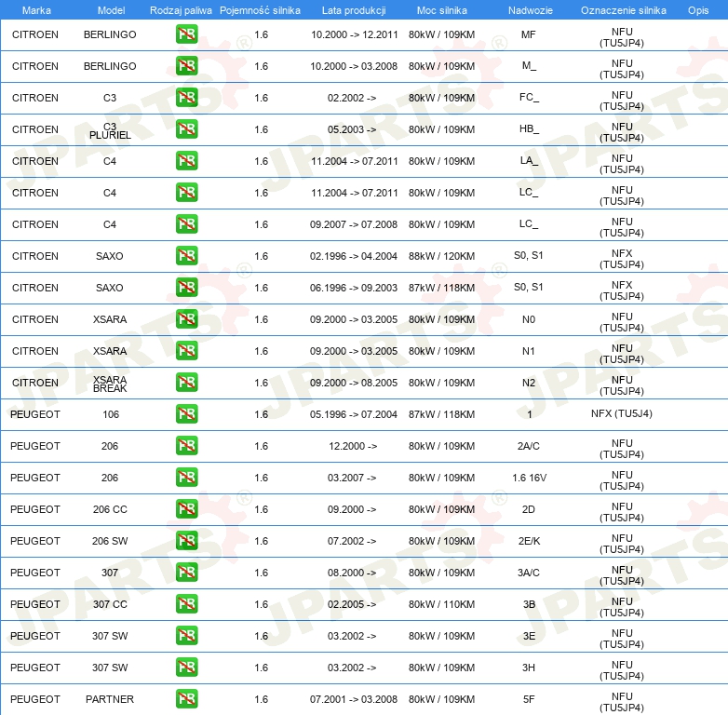Select the PARTNER model cell

[x=110, y=699]
